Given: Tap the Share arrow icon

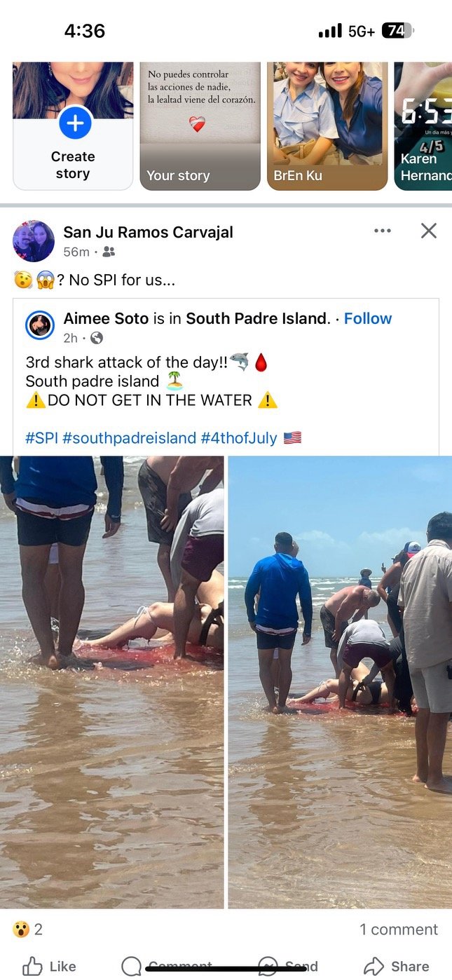Looking at the screenshot, I should click(x=374, y=965).
